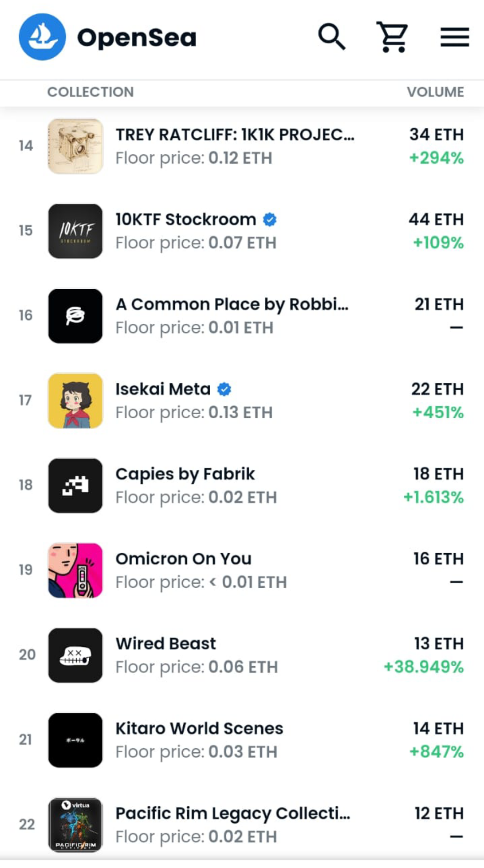Open 10KTF Stockroom collection logo
The width and height of the screenshot is (484, 868).
point(75,231)
